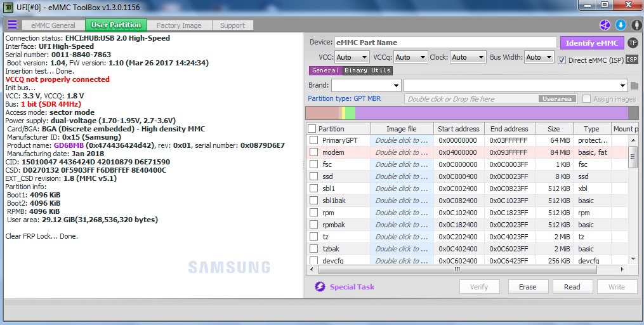Open the folder browse icon beside Brand
644x325 pixels.
click(x=634, y=86)
